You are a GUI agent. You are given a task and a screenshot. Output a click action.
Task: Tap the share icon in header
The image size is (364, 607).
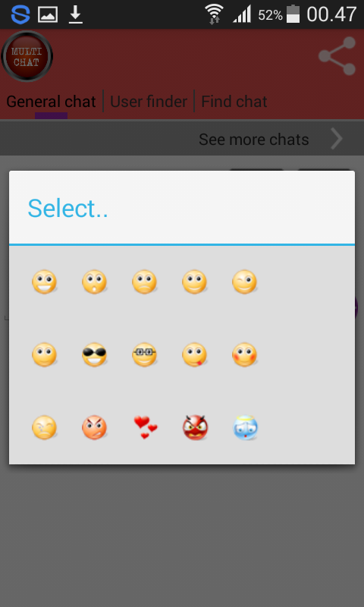click(x=337, y=56)
